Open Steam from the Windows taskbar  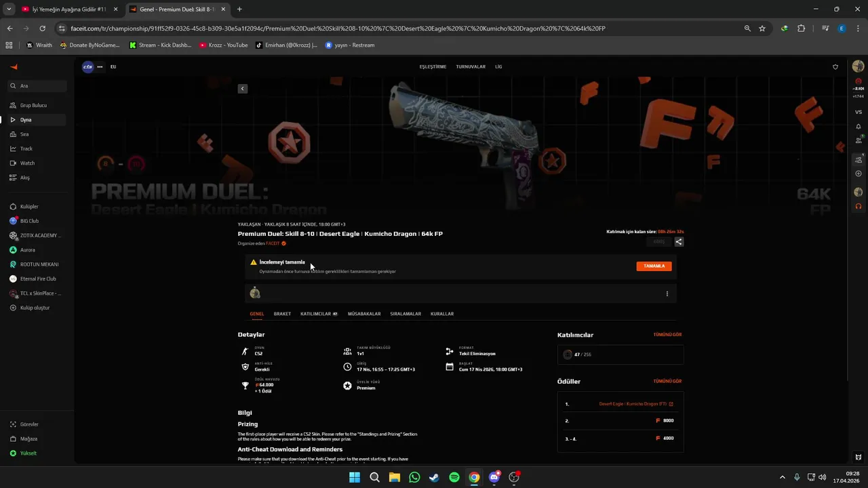434,477
